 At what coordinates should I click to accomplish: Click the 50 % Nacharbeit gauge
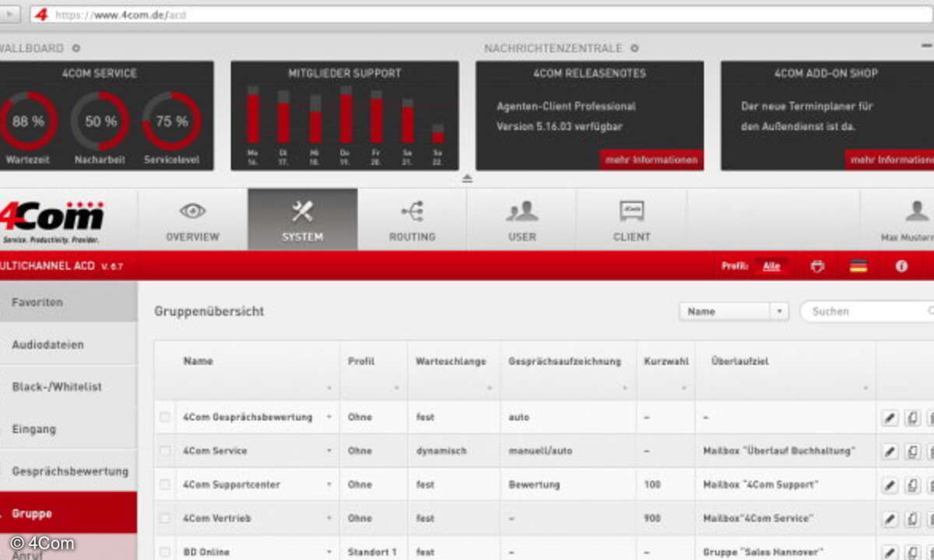100,121
